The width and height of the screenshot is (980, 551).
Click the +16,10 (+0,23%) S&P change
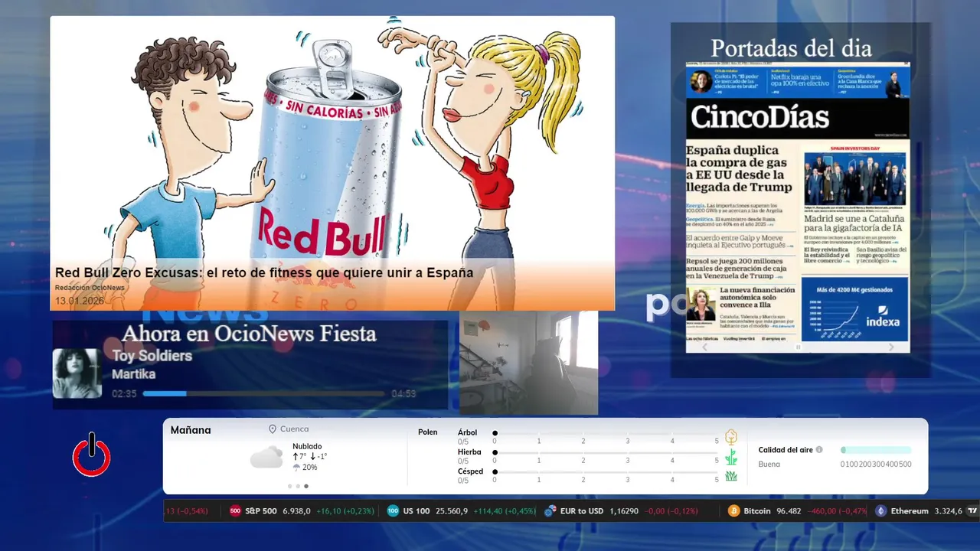[x=345, y=511]
